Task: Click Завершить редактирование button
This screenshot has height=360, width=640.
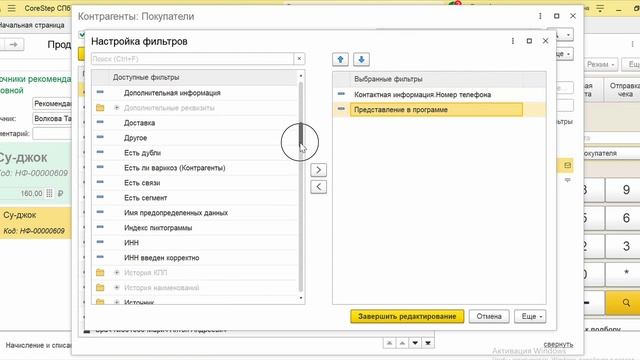Action: tap(407, 316)
